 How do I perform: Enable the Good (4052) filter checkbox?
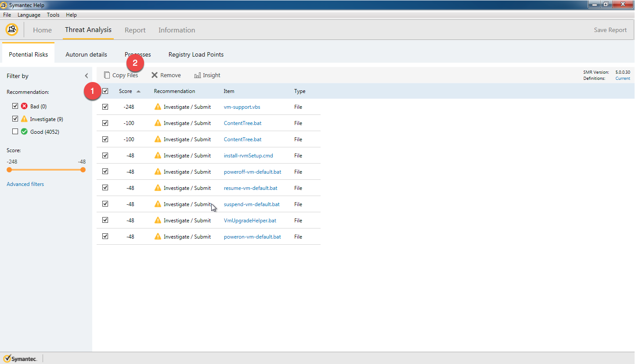point(15,132)
